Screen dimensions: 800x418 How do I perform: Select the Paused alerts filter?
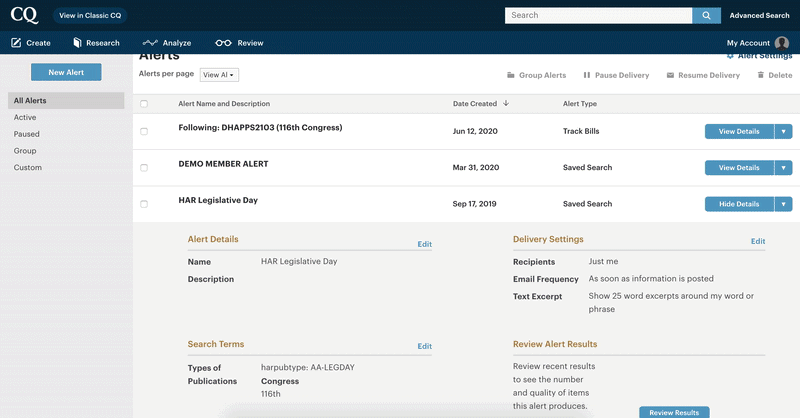27,134
